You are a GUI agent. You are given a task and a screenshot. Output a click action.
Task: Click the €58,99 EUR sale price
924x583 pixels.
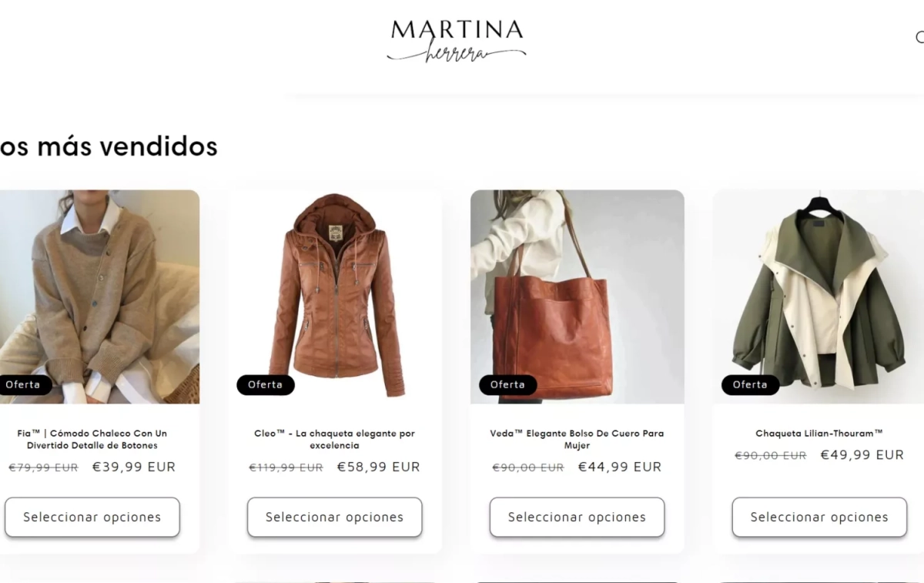point(379,467)
